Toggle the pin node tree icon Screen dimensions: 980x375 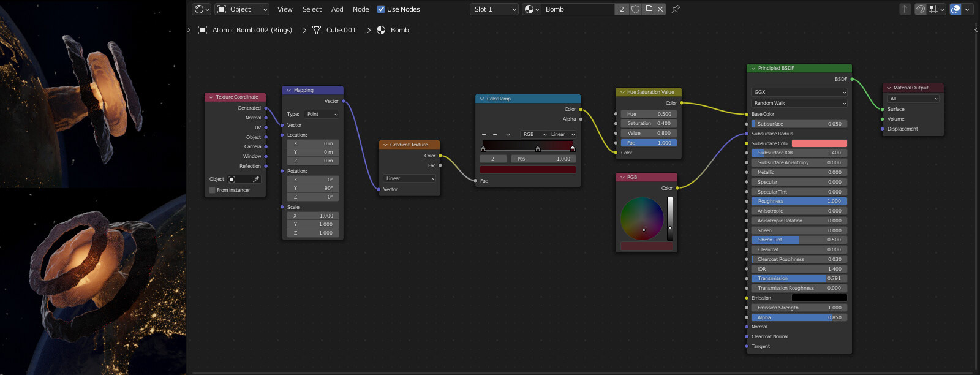(676, 9)
